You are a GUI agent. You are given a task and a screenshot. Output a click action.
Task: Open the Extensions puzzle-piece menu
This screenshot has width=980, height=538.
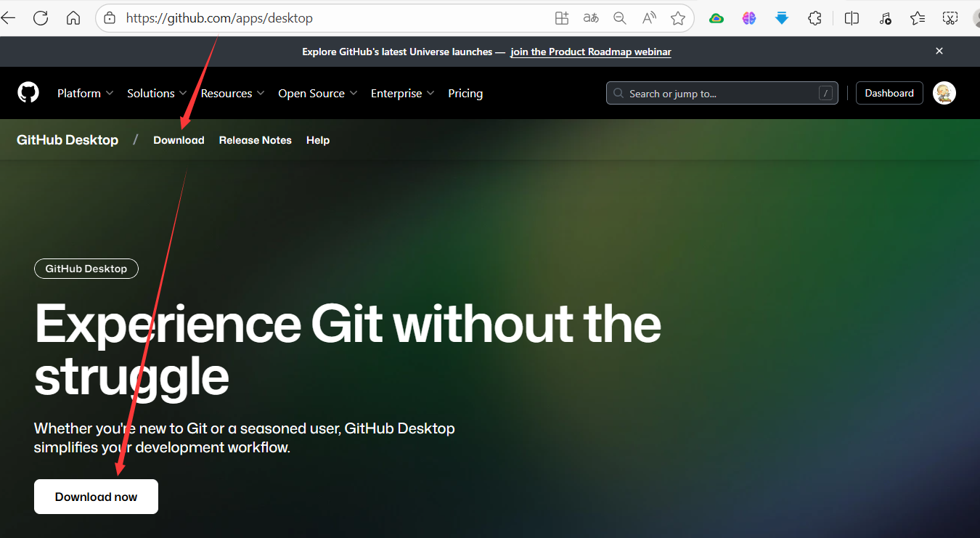click(814, 18)
